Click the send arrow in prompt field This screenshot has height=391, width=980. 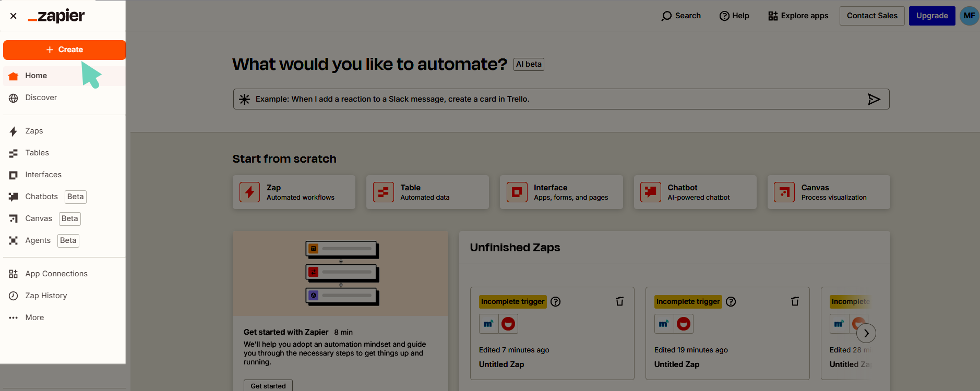click(x=874, y=99)
